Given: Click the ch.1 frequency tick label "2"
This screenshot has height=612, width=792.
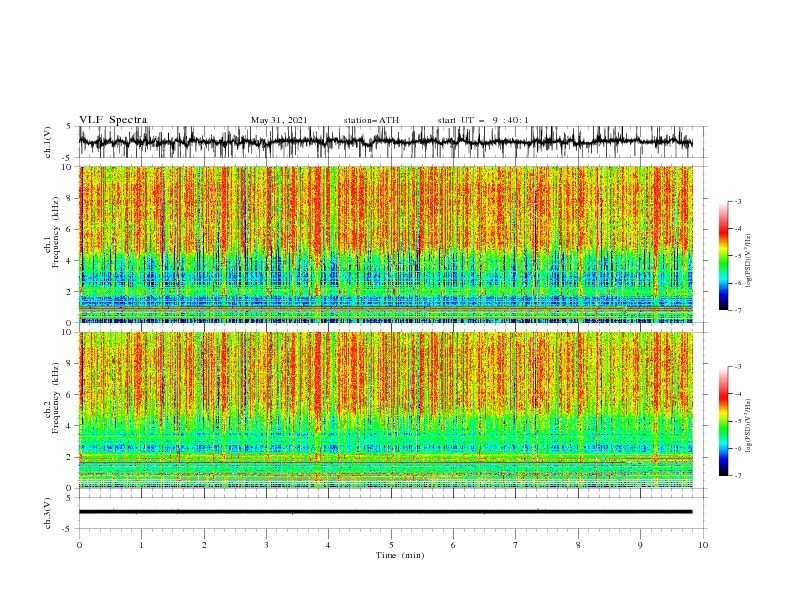Looking at the screenshot, I should tap(69, 292).
